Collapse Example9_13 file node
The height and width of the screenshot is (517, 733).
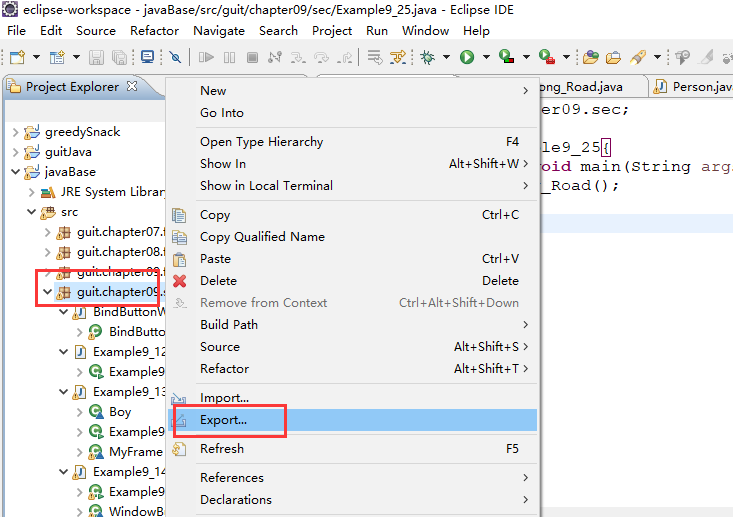click(64, 392)
